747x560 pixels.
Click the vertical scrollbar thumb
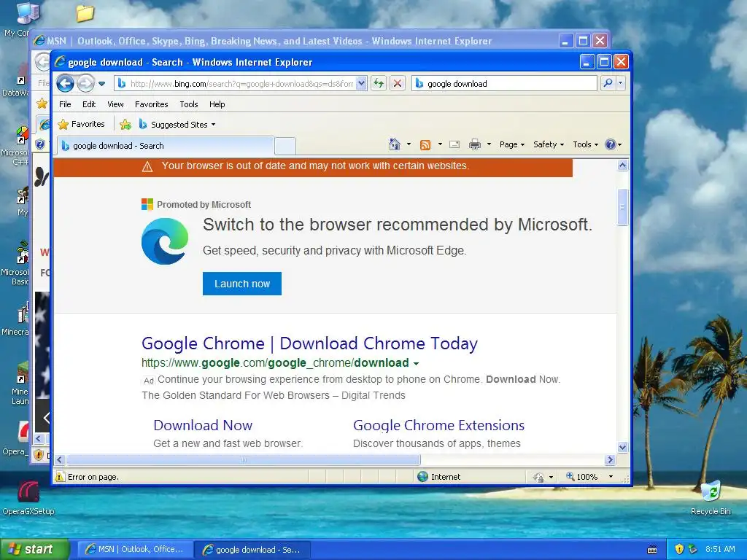tap(623, 207)
